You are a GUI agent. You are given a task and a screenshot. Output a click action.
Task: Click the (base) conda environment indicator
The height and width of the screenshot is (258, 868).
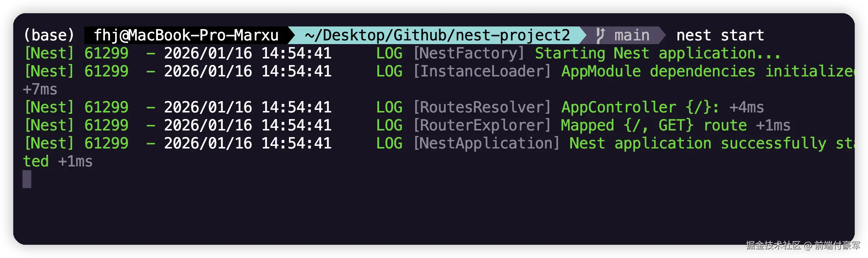(49, 35)
